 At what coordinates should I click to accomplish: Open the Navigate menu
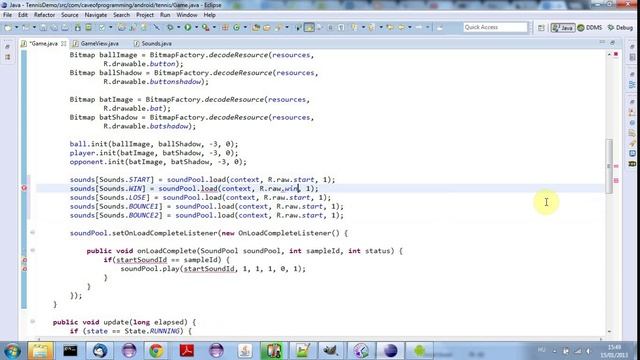pyautogui.click(x=96, y=15)
